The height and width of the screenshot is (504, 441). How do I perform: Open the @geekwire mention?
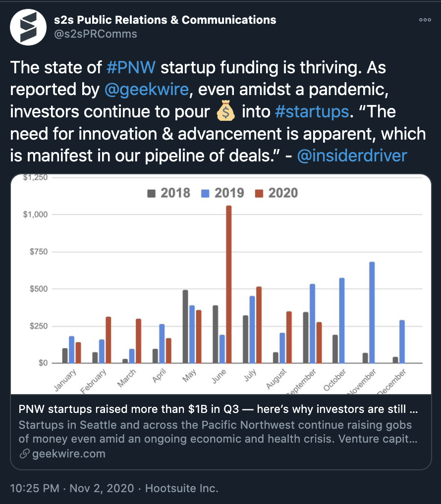tap(147, 89)
